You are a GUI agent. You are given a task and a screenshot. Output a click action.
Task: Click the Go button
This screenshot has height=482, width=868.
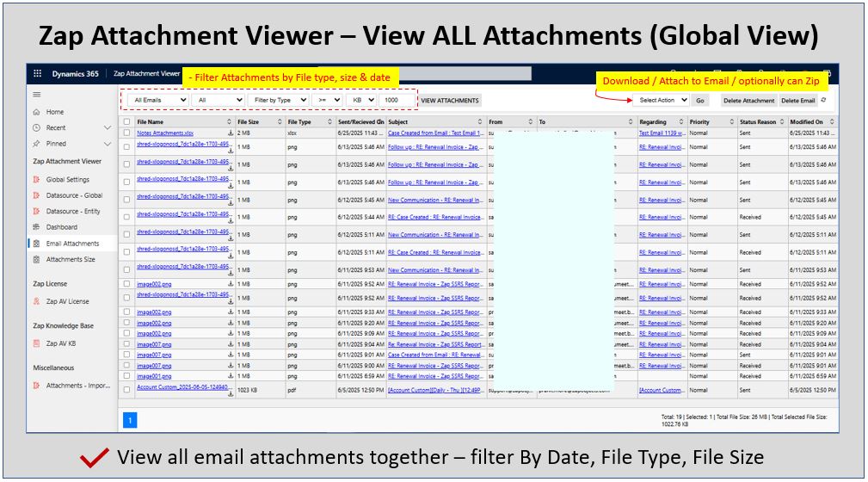(x=700, y=101)
